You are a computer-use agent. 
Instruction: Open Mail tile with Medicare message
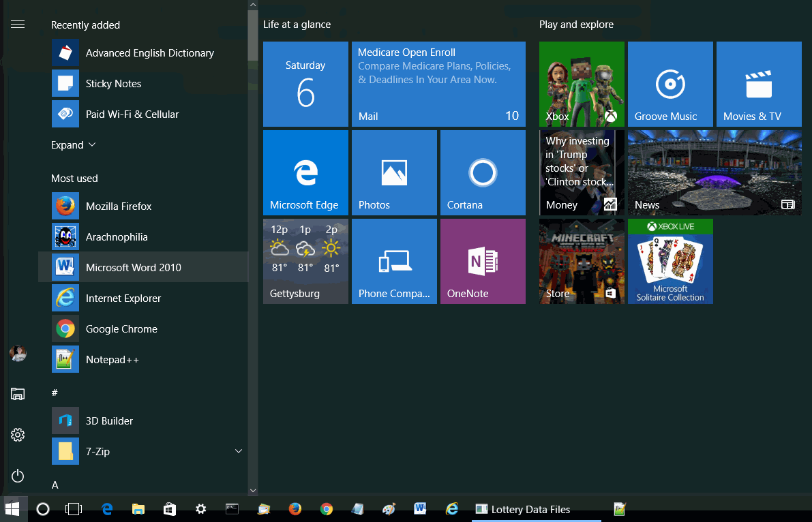[x=438, y=84]
